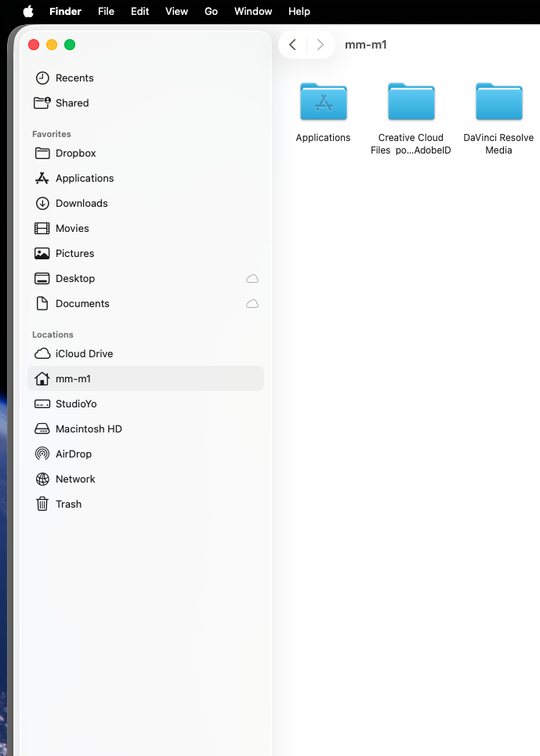Select the Creative Cloud Files folder
Screen dimensions: 540x756
point(411,118)
